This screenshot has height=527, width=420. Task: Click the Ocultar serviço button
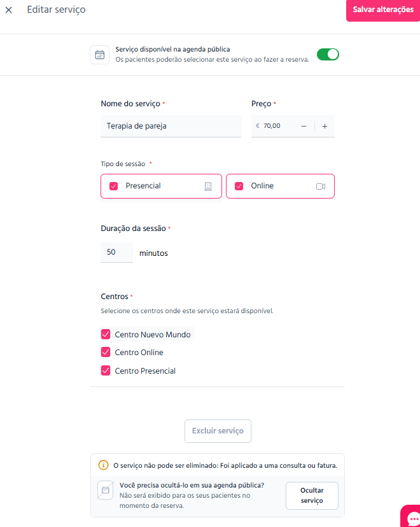(312, 495)
